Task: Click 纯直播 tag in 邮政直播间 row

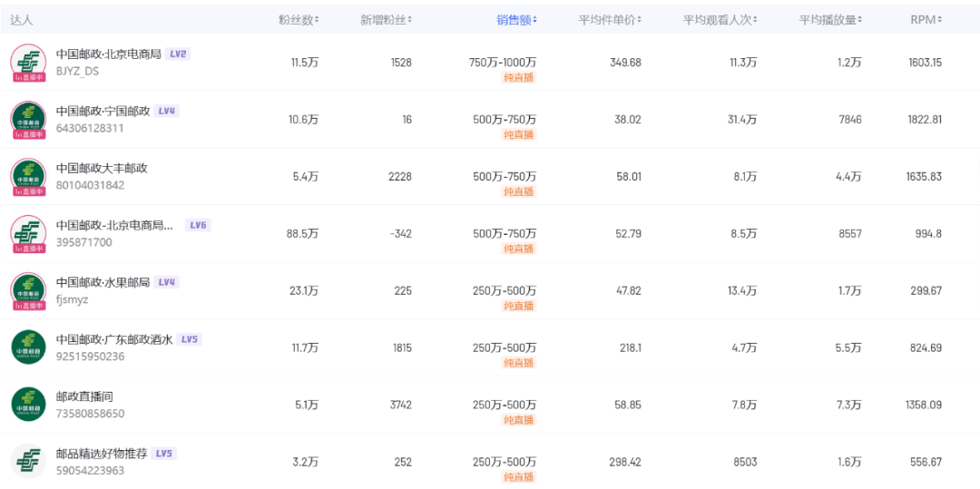Action: [x=519, y=420]
